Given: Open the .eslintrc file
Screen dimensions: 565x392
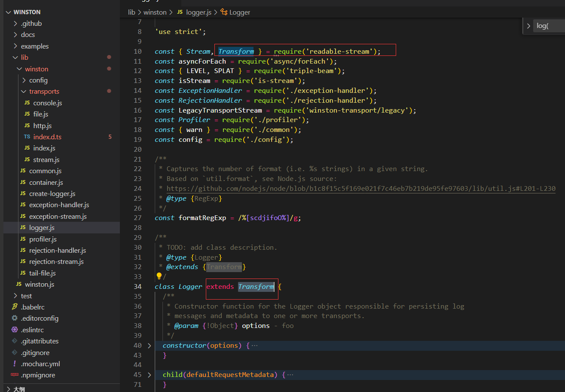Looking at the screenshot, I should click(x=32, y=330).
